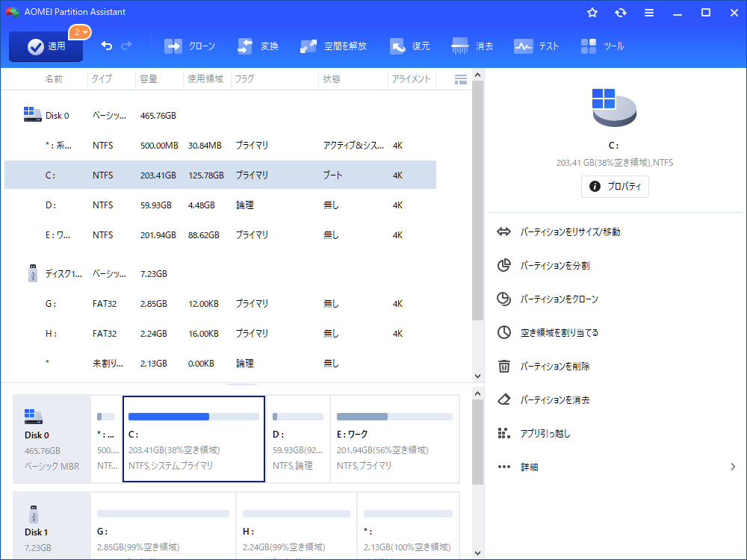Select the system reserved block in disk map
The height and width of the screenshot is (560, 747).
tap(106, 439)
